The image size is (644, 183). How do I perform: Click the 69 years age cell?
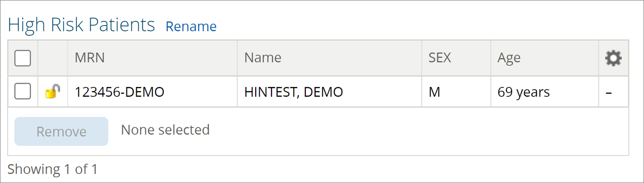524,92
